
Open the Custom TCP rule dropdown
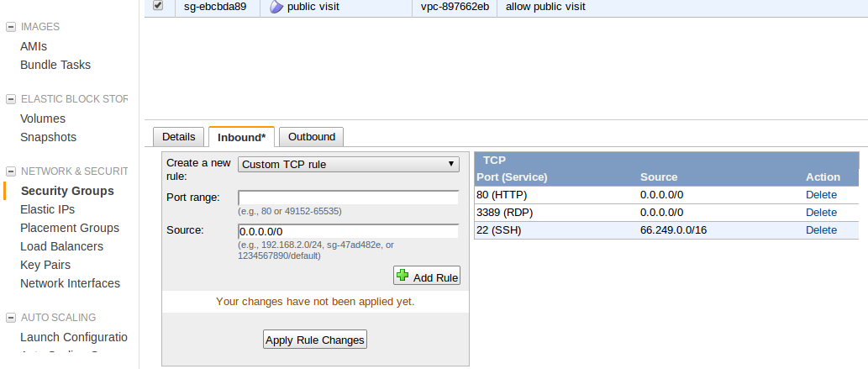(x=348, y=165)
